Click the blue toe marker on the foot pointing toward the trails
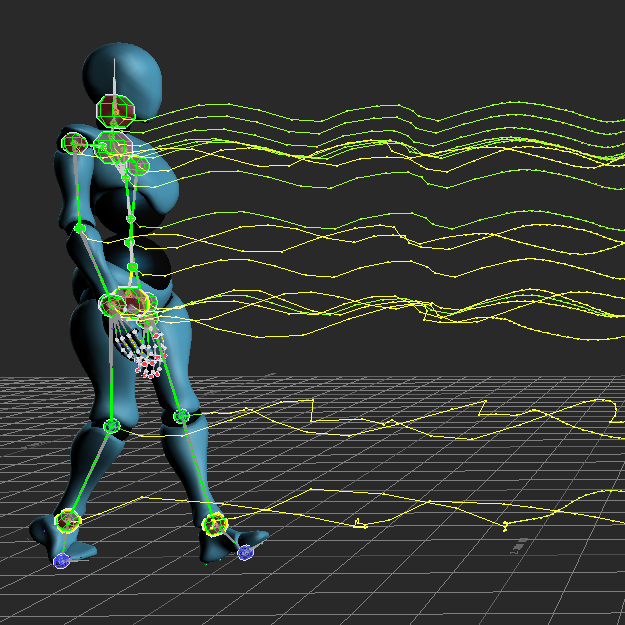The width and height of the screenshot is (625, 625). pyautogui.click(x=246, y=552)
